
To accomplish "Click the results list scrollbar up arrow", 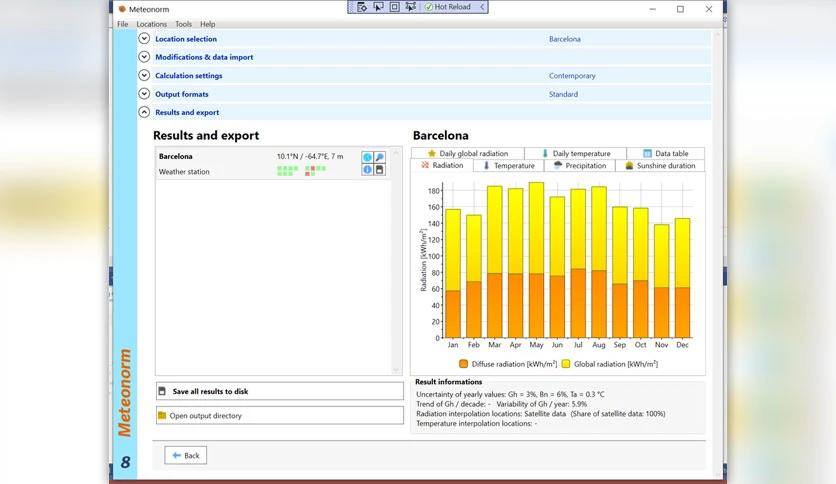I will (x=396, y=153).
